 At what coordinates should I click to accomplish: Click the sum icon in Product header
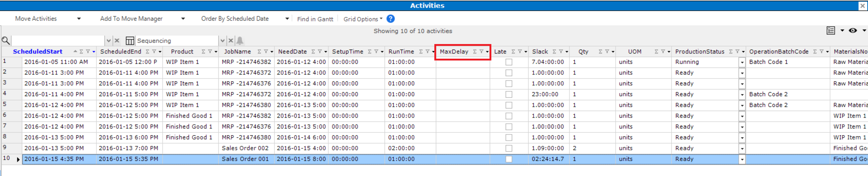pos(204,52)
